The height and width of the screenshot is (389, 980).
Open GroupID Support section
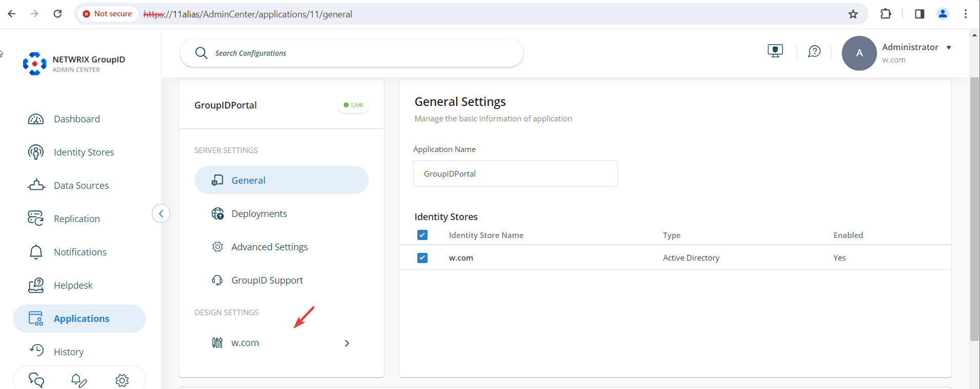coord(282,280)
